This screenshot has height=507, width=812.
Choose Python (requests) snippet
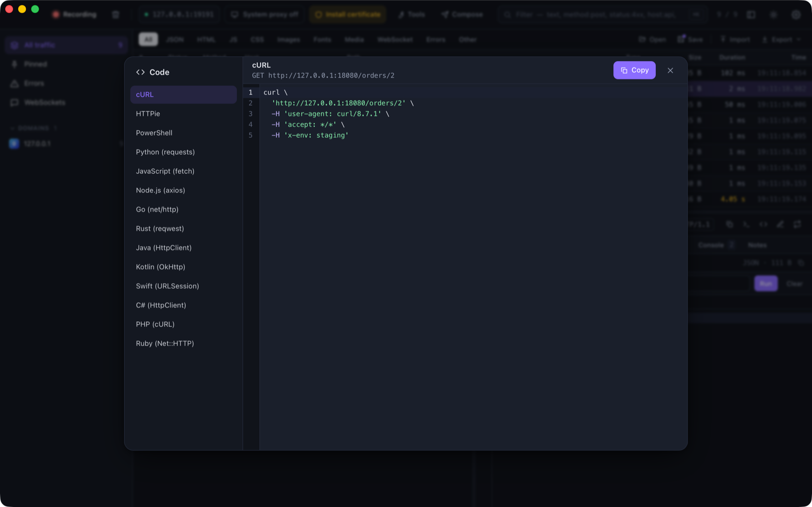click(x=183, y=152)
